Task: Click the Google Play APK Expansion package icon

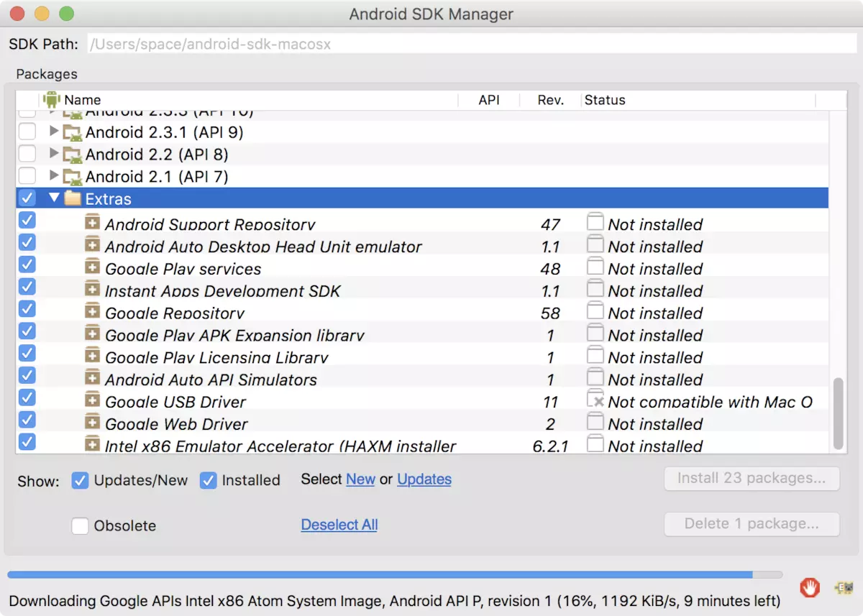Action: [92, 333]
